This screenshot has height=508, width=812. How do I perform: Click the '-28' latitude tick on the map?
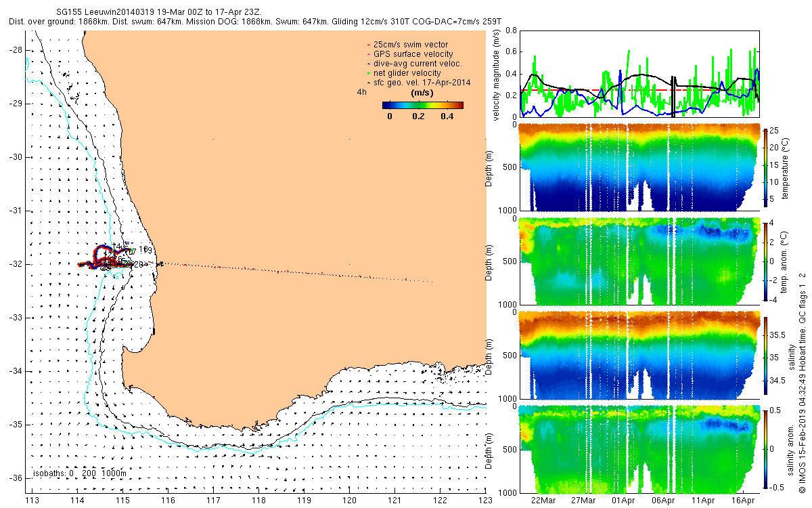(15, 50)
